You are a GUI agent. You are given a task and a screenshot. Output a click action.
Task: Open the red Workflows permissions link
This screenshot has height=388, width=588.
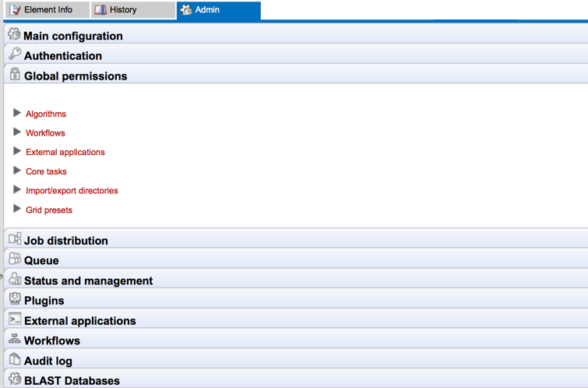45,133
